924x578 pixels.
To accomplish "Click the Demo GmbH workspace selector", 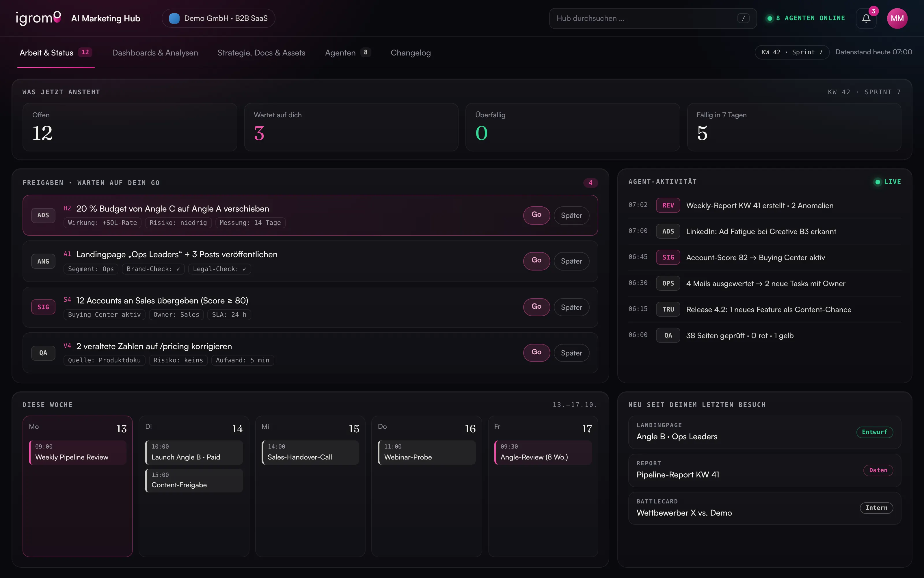I will tap(218, 18).
